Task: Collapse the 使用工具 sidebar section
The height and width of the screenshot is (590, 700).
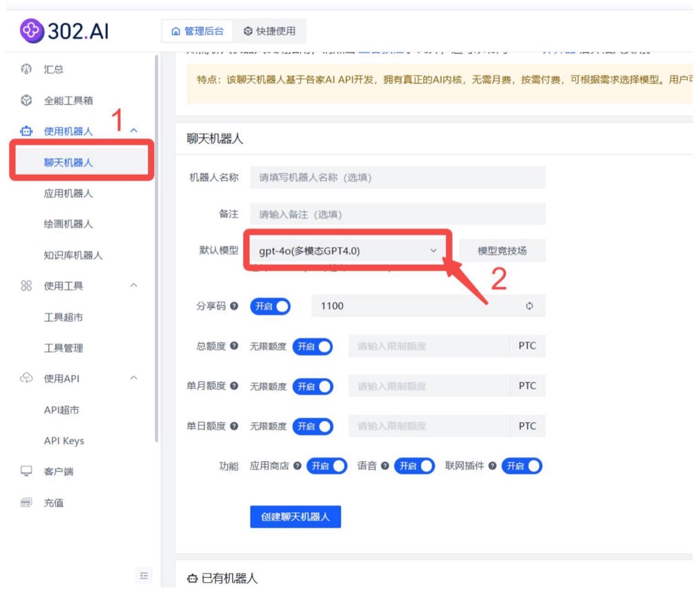Action: (134, 286)
